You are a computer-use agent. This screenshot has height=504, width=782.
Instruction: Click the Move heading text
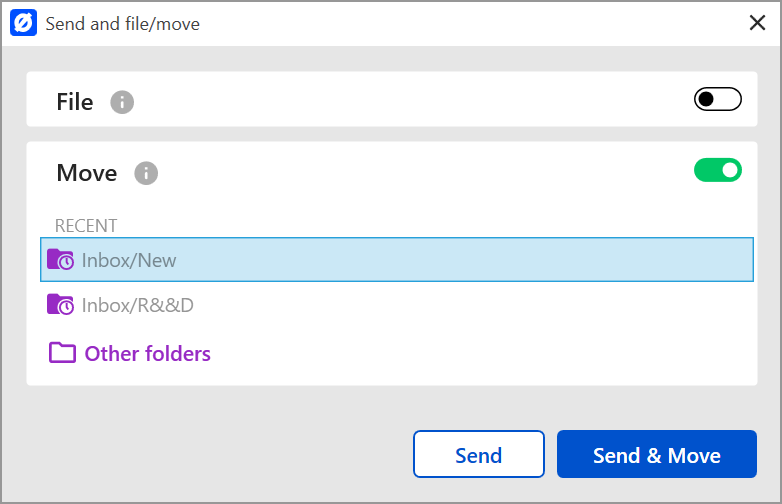87,173
